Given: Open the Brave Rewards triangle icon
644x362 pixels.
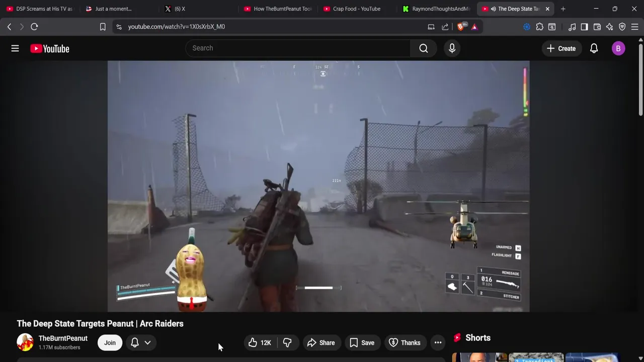Looking at the screenshot, I should point(474,27).
